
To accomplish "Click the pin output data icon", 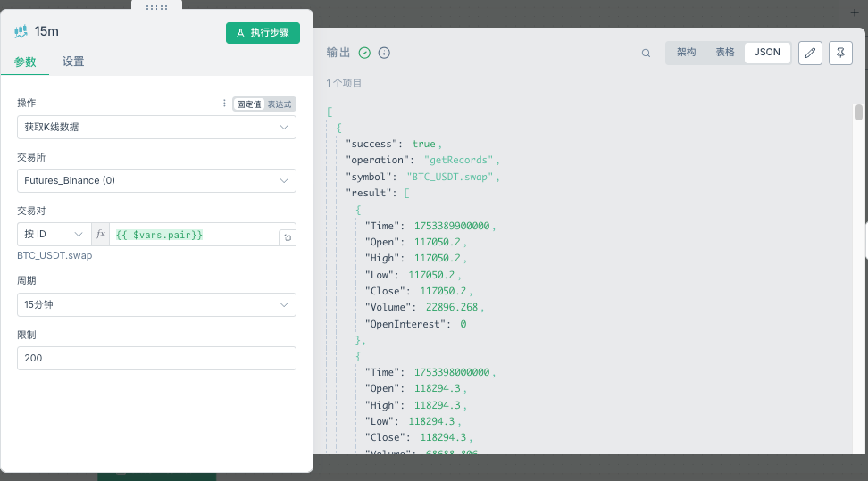I will click(x=840, y=53).
